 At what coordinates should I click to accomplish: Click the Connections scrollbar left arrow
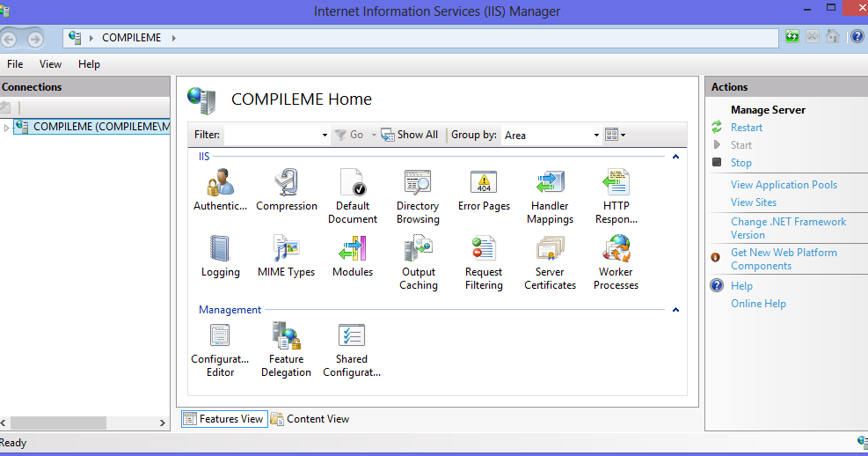tap(4, 423)
